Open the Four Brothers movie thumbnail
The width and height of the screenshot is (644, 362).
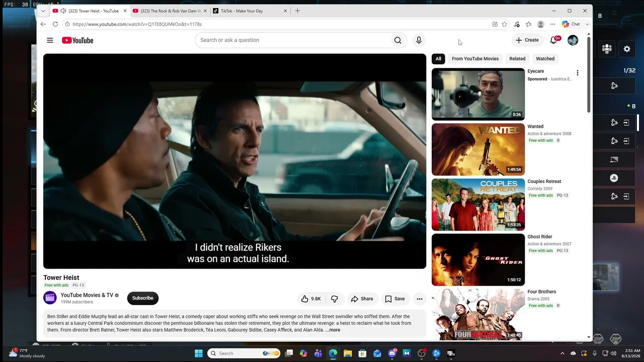click(x=478, y=314)
